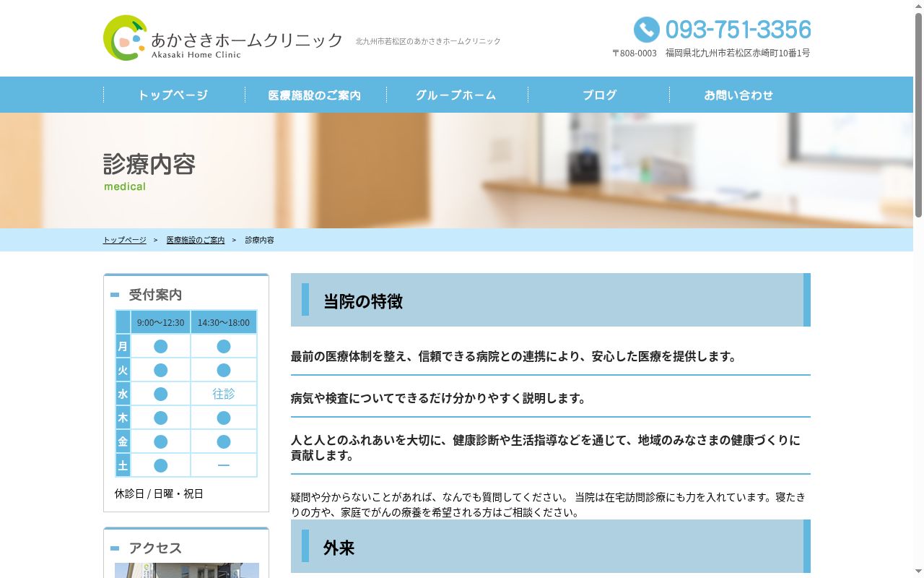
Task: Click the 土 row header cell
Action: (x=123, y=465)
